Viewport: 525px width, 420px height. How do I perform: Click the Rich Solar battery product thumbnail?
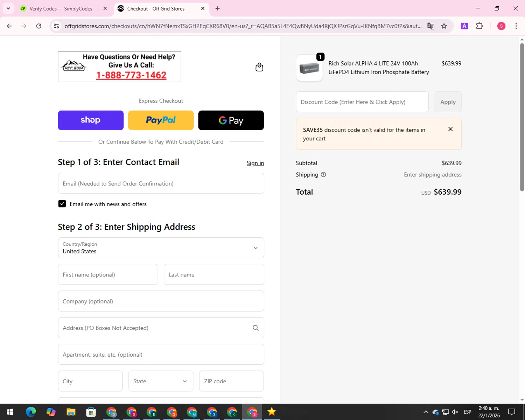click(309, 68)
